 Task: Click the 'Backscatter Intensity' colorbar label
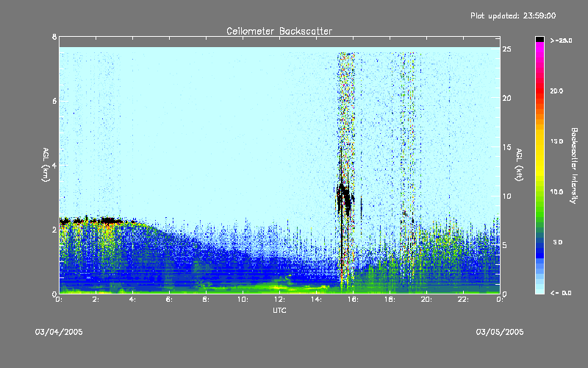(x=574, y=166)
